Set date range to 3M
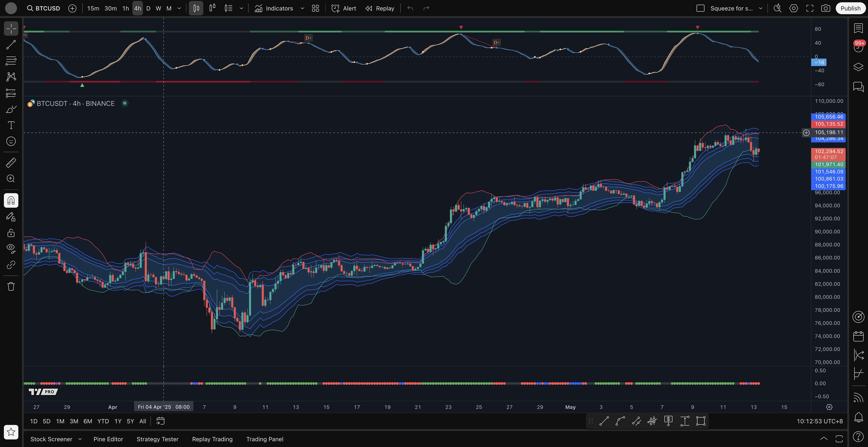868x447 pixels. pyautogui.click(x=74, y=421)
